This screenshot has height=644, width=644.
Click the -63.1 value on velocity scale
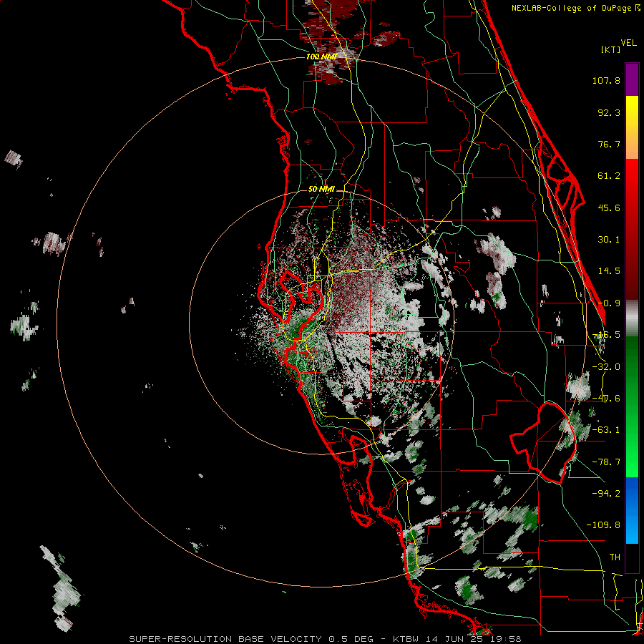pyautogui.click(x=606, y=430)
